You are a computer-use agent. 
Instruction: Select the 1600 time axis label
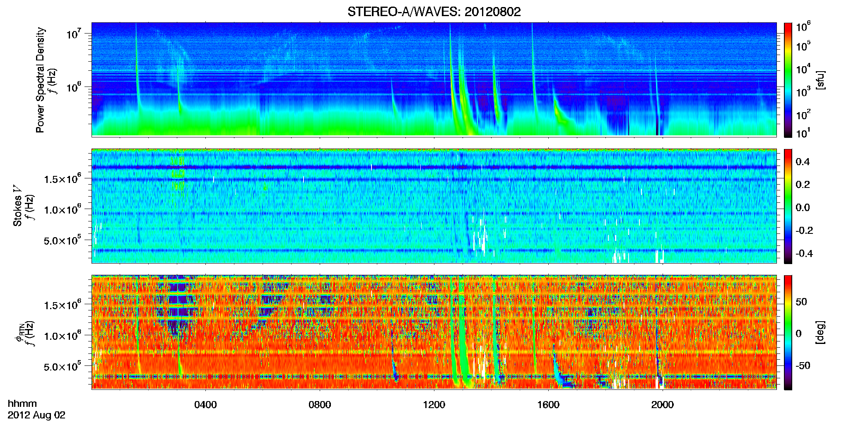point(548,405)
